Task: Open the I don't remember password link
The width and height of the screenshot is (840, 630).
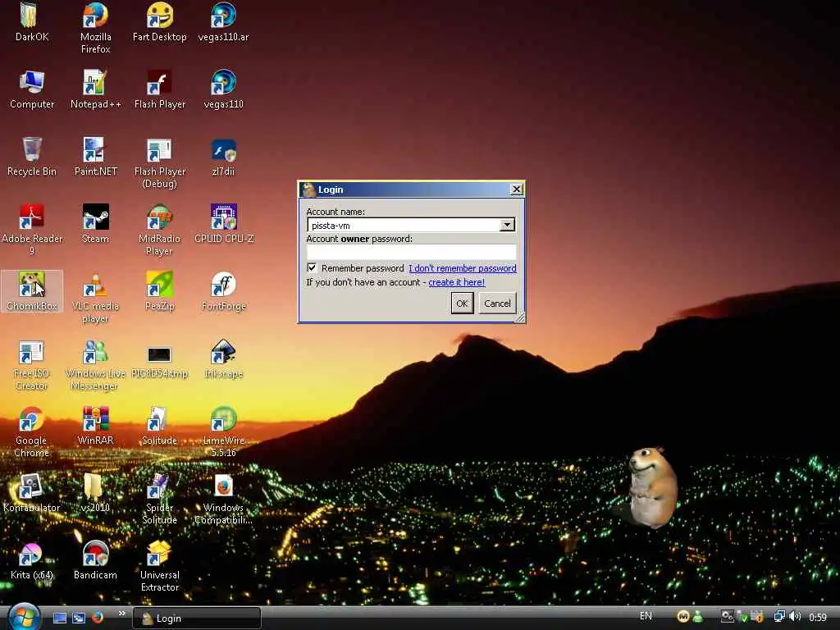Action: [x=463, y=268]
